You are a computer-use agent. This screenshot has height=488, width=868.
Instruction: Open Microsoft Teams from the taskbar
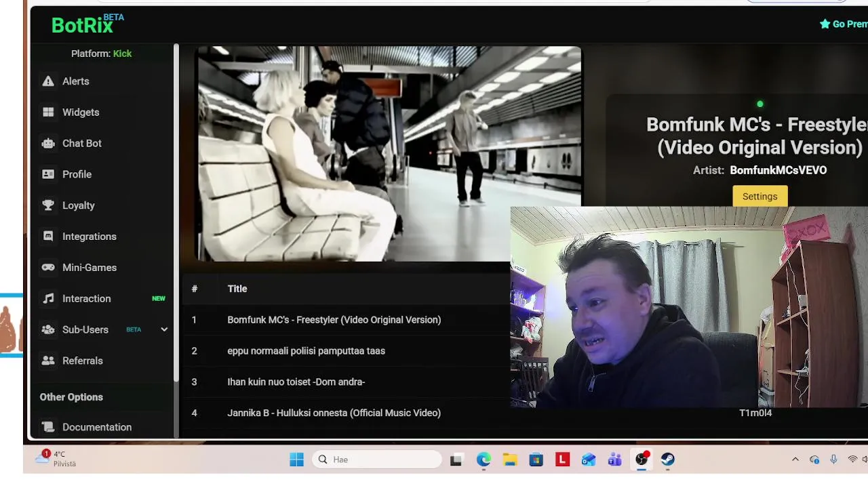(615, 460)
